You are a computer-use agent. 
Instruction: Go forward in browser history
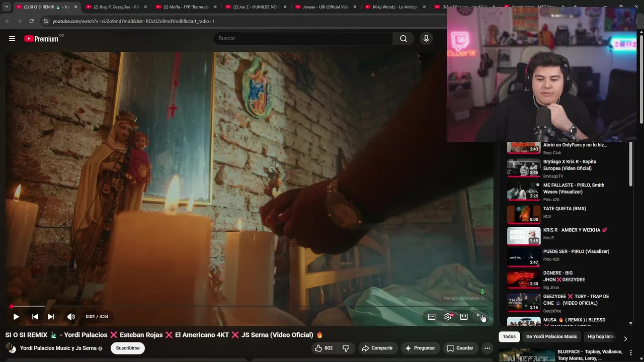tap(19, 21)
